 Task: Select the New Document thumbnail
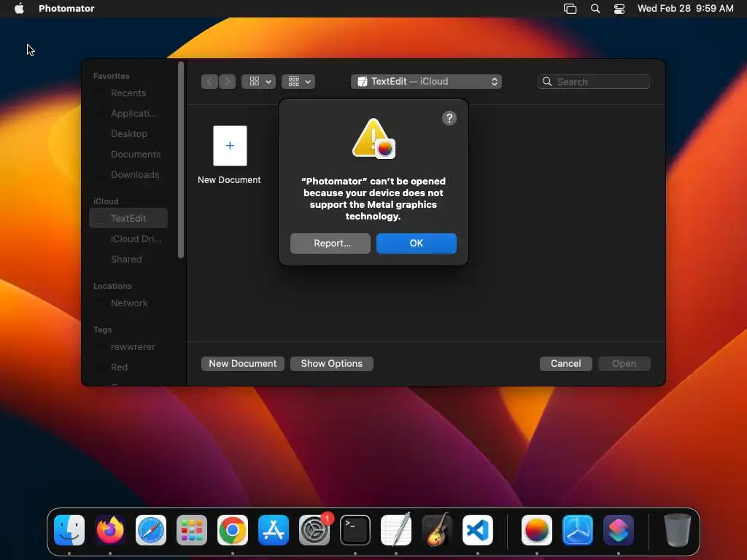(x=230, y=146)
